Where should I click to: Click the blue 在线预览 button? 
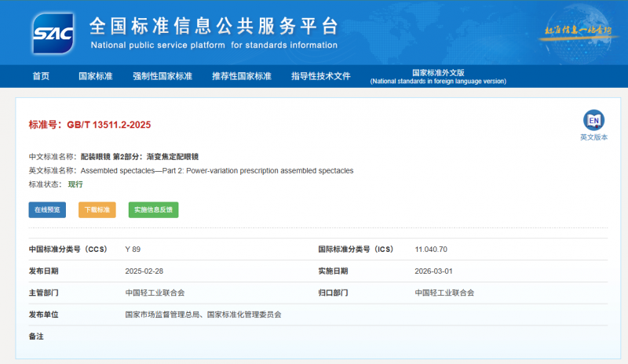pyautogui.click(x=47, y=209)
